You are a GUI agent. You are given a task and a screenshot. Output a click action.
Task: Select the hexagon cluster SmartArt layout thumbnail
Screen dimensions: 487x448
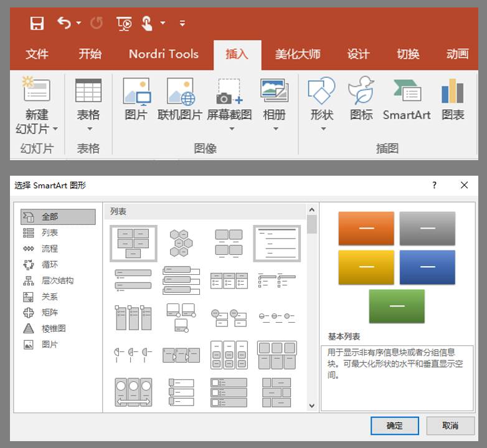pos(181,243)
